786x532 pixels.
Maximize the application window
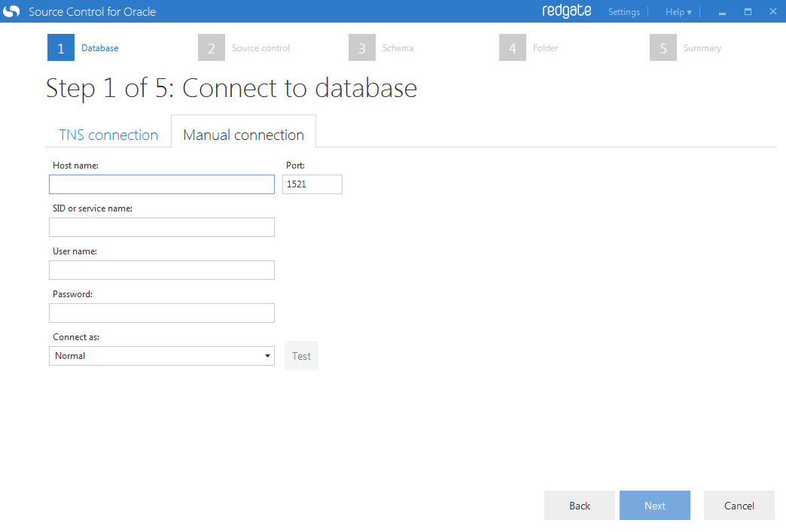click(748, 11)
